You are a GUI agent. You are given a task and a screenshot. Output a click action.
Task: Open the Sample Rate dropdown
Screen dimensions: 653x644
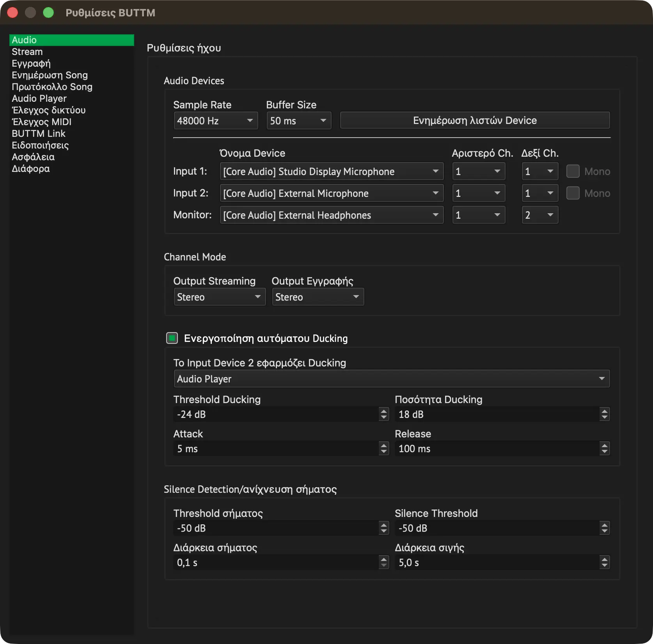point(216,121)
